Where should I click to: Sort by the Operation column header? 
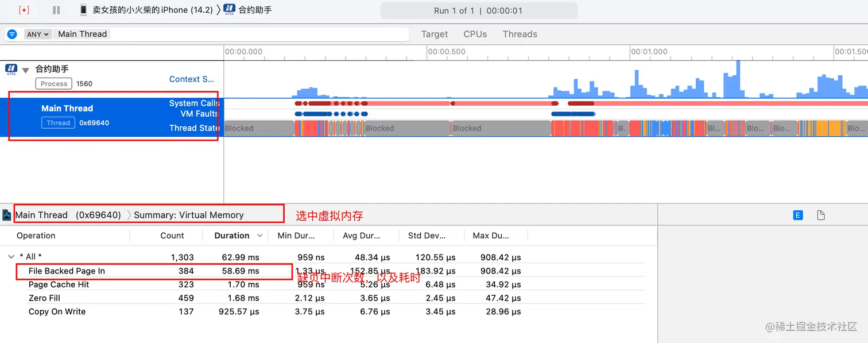coord(36,236)
